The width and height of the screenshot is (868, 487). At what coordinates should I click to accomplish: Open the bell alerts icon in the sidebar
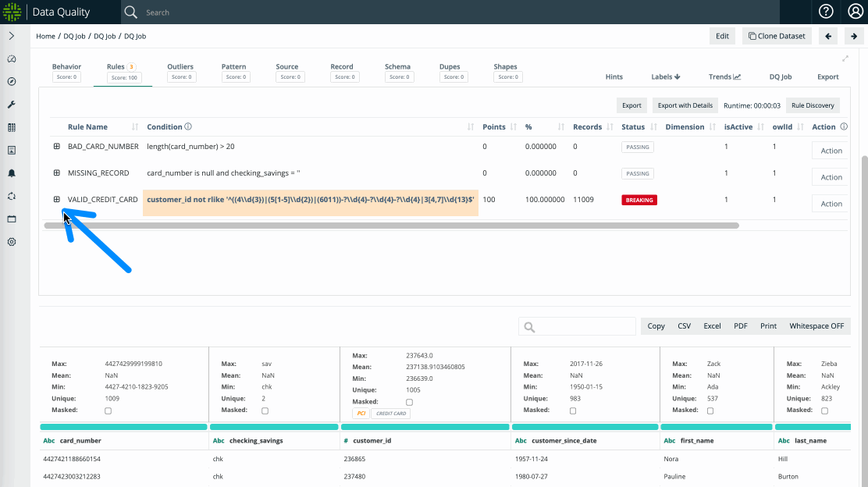12,173
